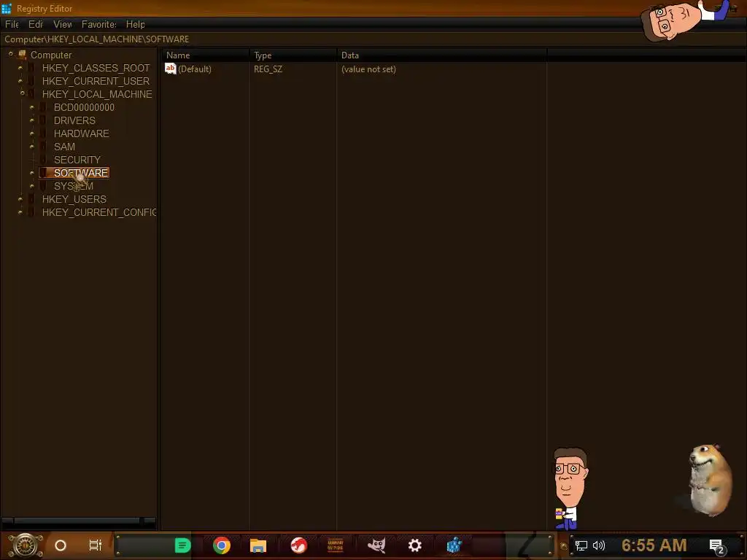Open the Edit menu
This screenshot has height=560, width=747.
pos(36,24)
